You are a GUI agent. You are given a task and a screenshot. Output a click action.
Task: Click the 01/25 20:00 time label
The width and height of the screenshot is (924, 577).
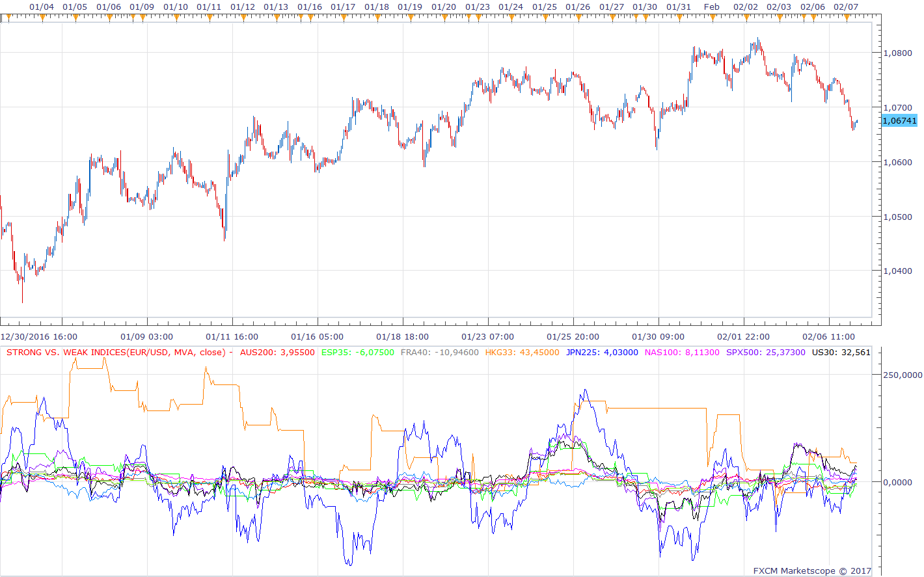pos(573,336)
